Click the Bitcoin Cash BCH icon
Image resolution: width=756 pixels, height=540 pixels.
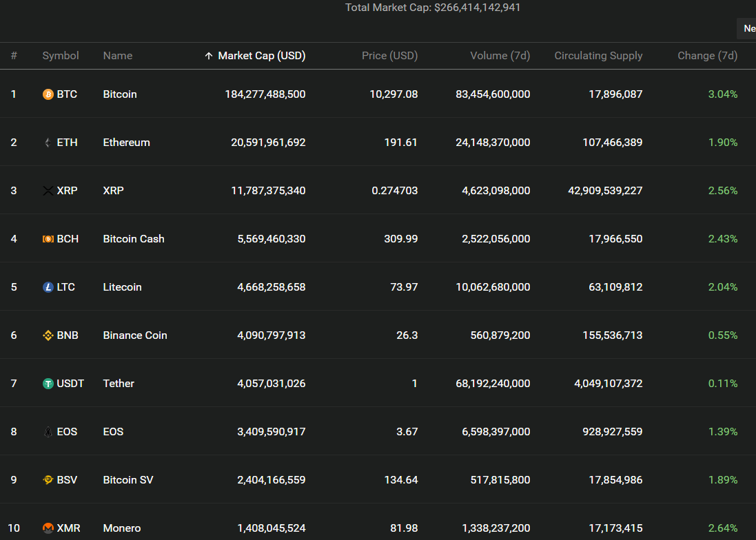[48, 239]
